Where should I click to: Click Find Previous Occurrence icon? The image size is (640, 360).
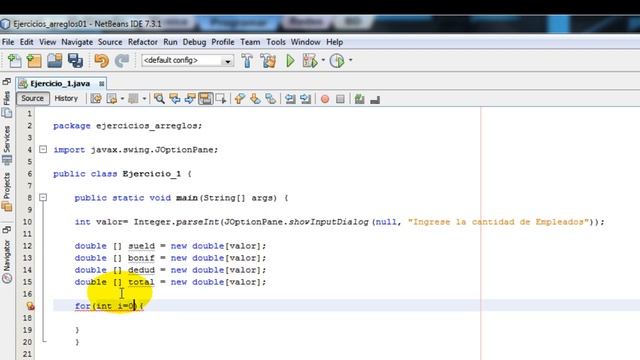(x=175, y=98)
